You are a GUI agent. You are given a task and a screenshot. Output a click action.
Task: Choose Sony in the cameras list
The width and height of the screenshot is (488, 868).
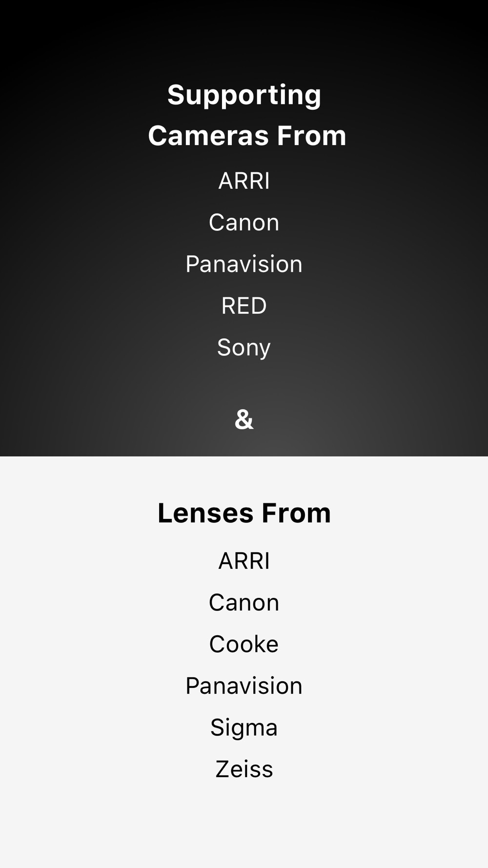(244, 348)
